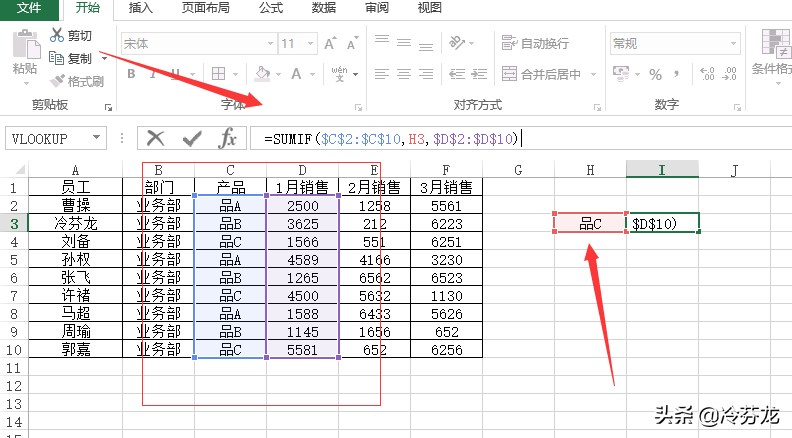Select row 12 header
This screenshot has height=438, width=792.
14,386
